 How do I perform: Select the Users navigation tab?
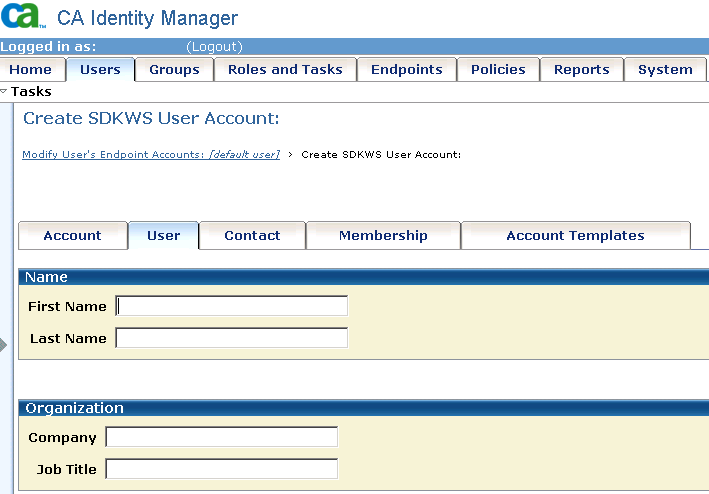point(100,69)
